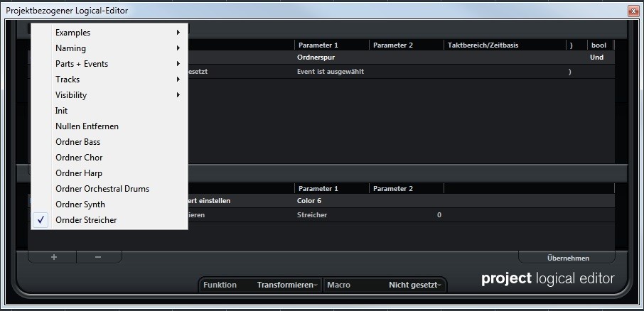Screen dimensions: 644x311
Task: Click the Übernehmen button
Action: (x=568, y=258)
